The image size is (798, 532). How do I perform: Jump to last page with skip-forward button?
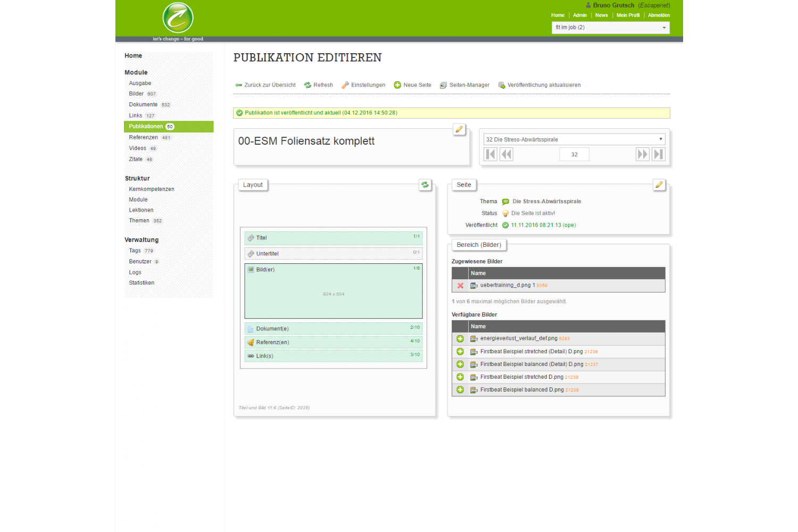[659, 154]
